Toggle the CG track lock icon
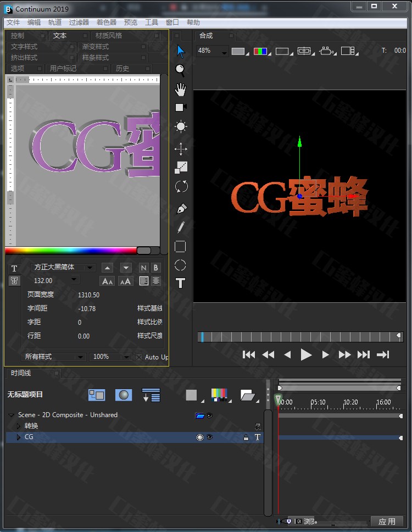Screen dimensions: 412x532 246,437
